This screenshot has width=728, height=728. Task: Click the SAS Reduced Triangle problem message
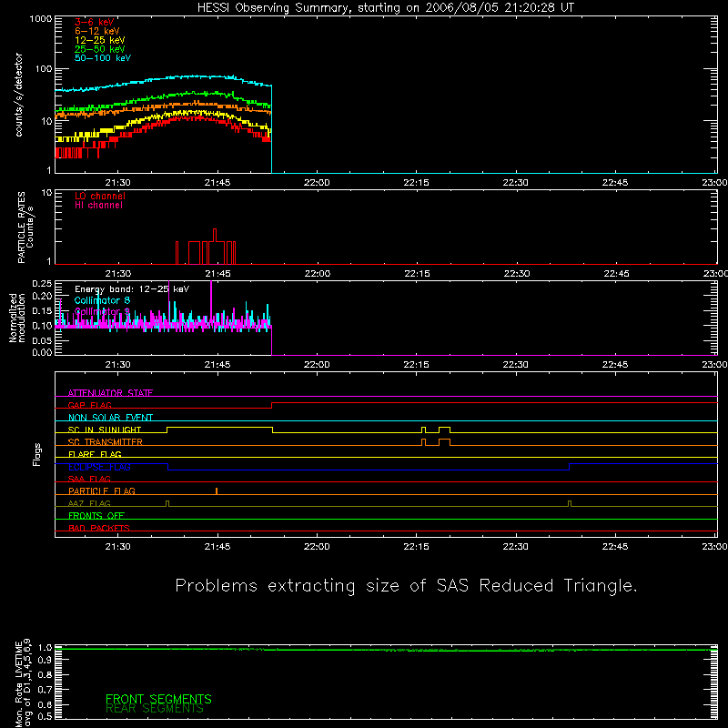pos(406,586)
